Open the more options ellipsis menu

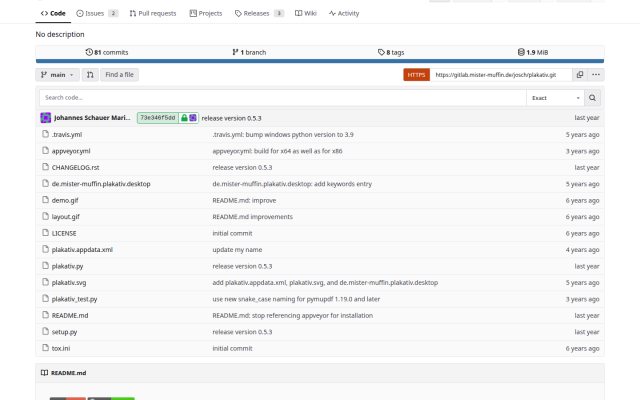tap(596, 75)
